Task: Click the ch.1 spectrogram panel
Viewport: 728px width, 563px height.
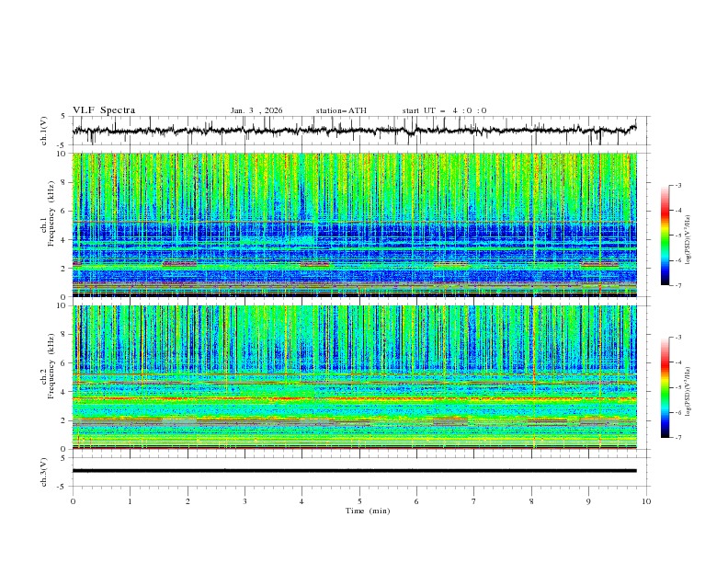Action: [355, 224]
